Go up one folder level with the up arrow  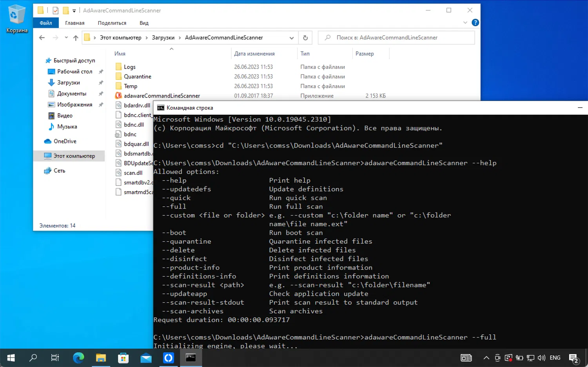tap(76, 38)
